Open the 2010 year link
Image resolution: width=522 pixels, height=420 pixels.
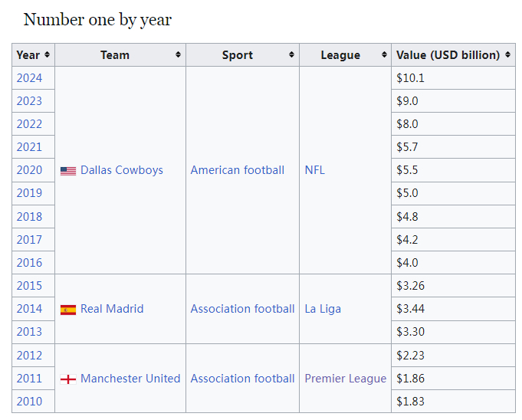coord(29,402)
